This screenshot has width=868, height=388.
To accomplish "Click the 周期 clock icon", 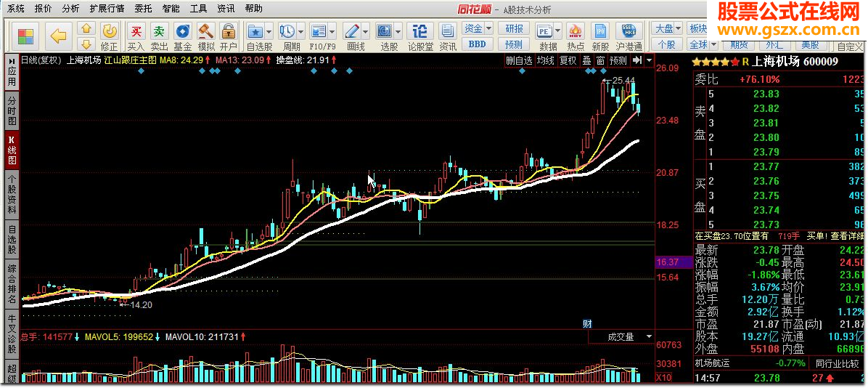I will pyautogui.click(x=287, y=31).
